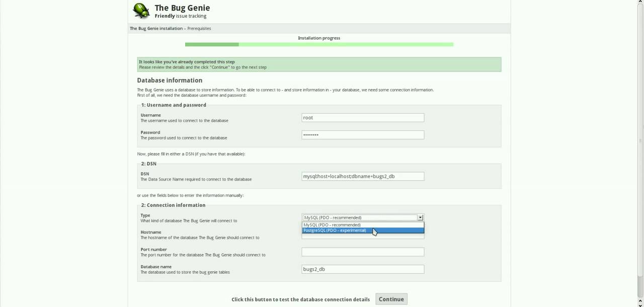
Task: Select MySQL (PDO - recommended) option in list
Action: [x=363, y=225]
